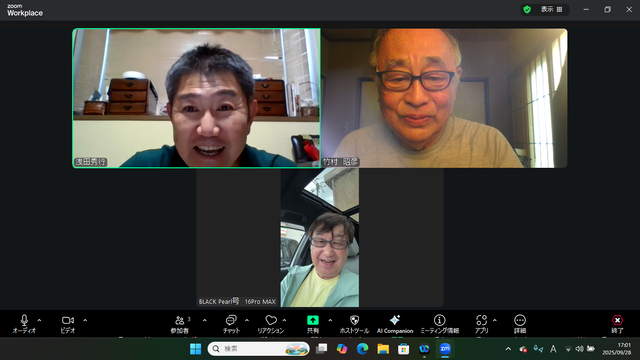This screenshot has height=360, width=640.
Task: Open Wi-Fi network tray icon
Action: 568,349
